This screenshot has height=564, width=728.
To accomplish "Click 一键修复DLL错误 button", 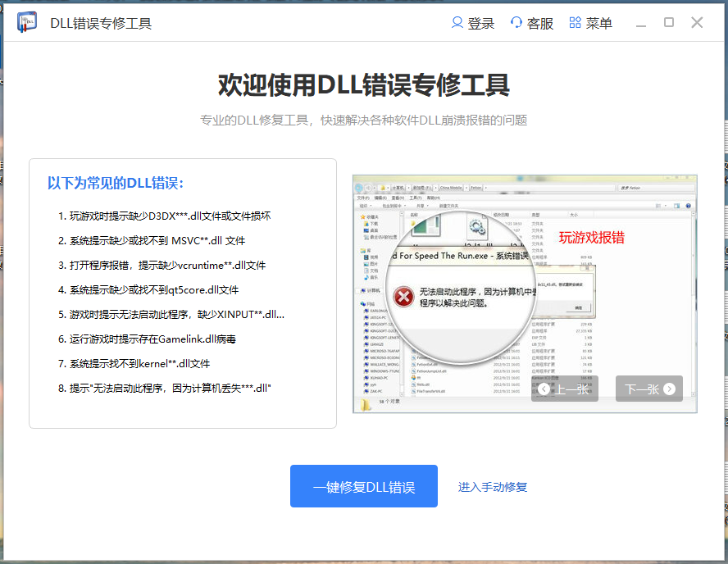I will pyautogui.click(x=363, y=486).
